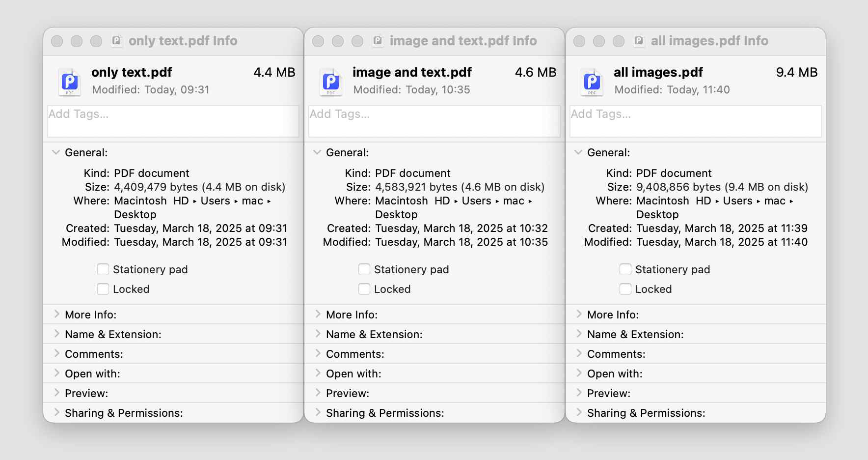868x460 pixels.
Task: Close the all images.pdf Info window
Action: (579, 41)
